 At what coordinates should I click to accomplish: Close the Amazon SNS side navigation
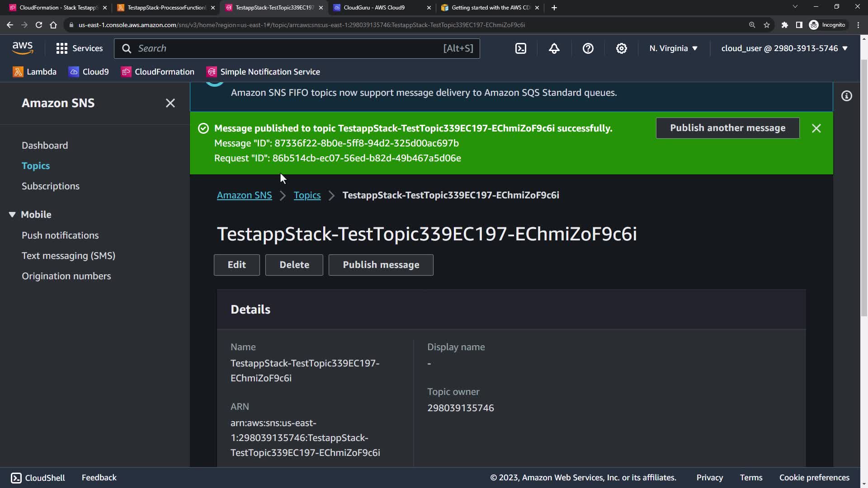pyautogui.click(x=170, y=103)
